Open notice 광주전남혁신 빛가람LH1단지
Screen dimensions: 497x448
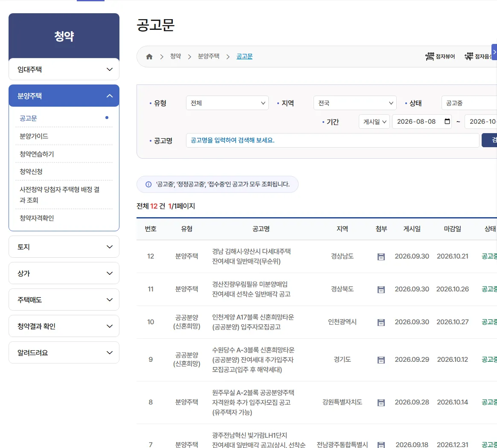coord(259,440)
